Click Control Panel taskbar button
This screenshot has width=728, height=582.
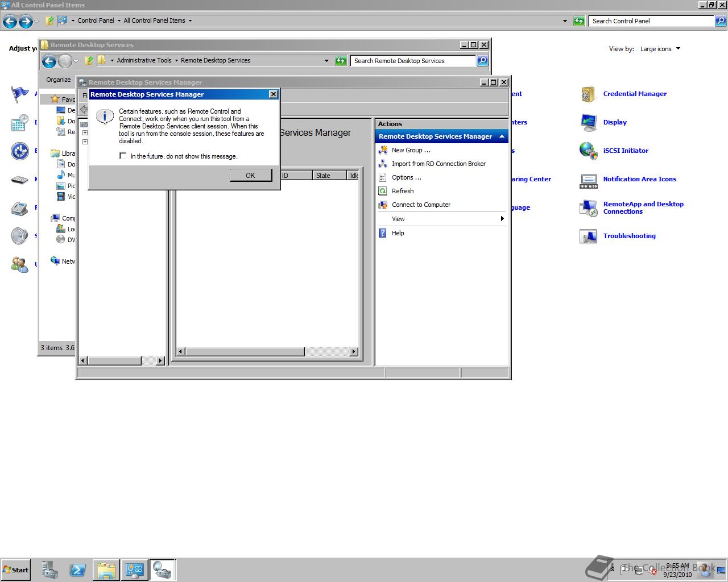[134, 570]
